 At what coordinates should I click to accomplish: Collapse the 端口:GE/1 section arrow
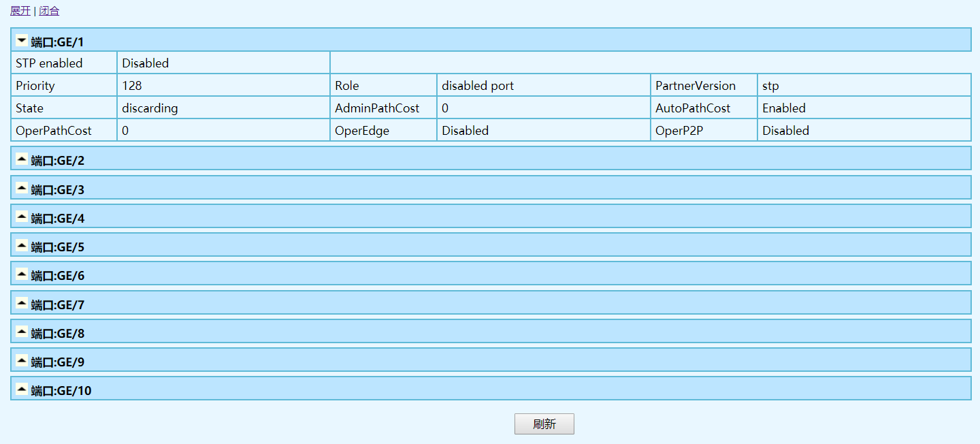coord(22,41)
